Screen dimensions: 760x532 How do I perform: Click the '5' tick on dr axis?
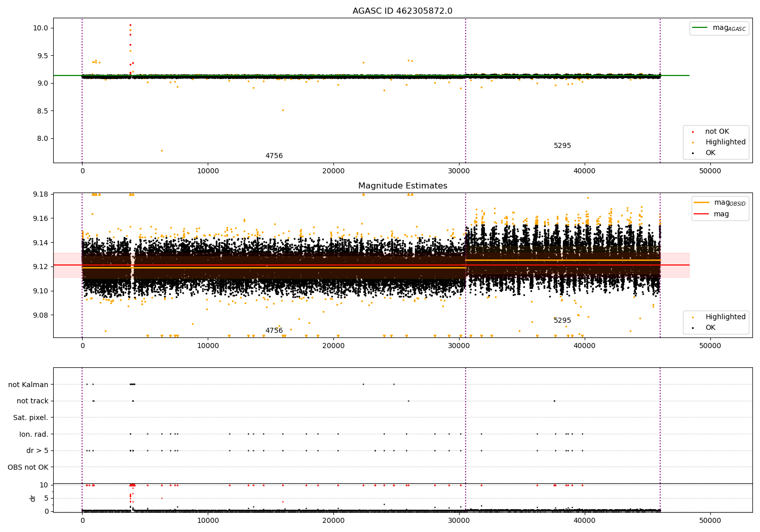tap(46, 499)
